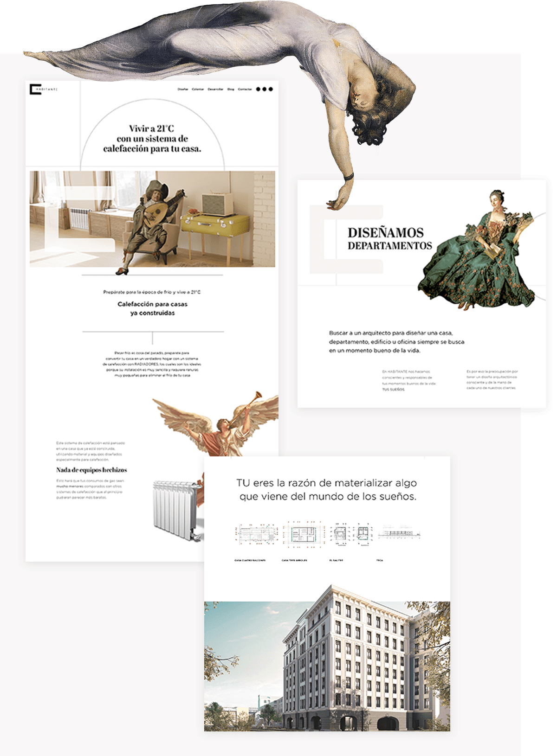Go to the Desarrollar nav item

215,89
